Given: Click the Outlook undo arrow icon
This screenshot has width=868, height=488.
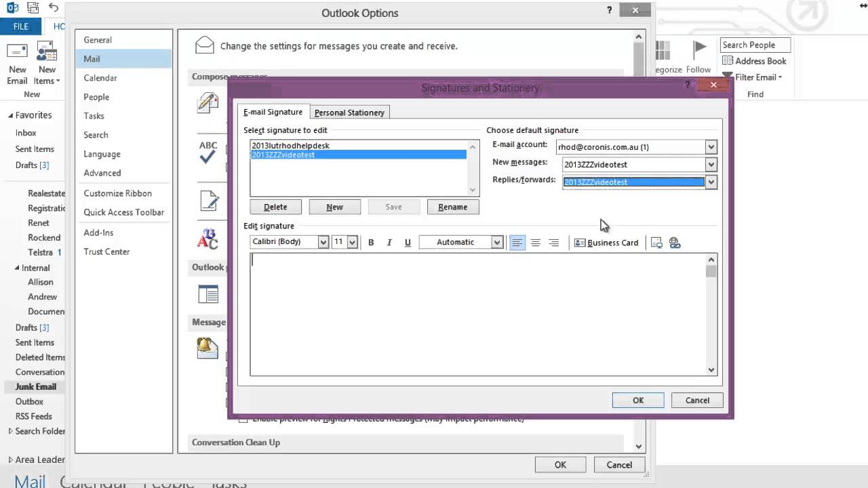Looking at the screenshot, I should coord(54,8).
